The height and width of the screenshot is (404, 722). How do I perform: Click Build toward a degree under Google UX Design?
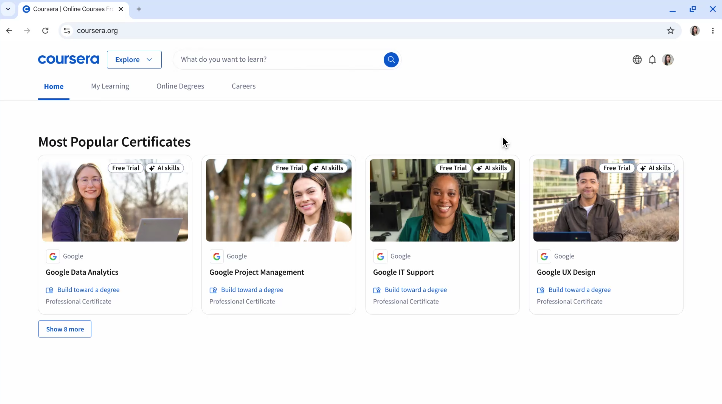click(579, 290)
